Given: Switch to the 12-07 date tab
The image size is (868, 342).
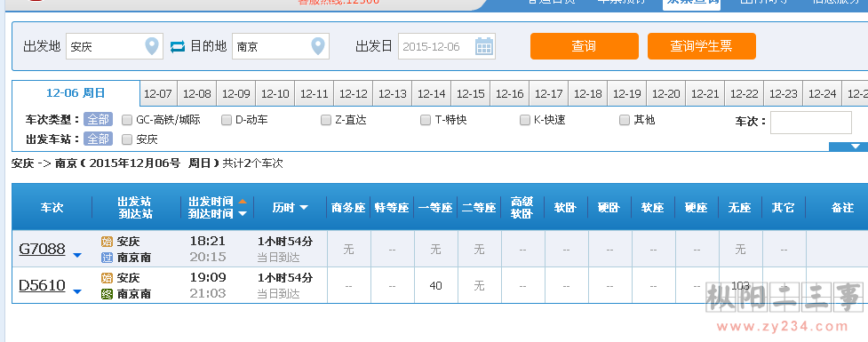Looking at the screenshot, I should click(x=158, y=93).
